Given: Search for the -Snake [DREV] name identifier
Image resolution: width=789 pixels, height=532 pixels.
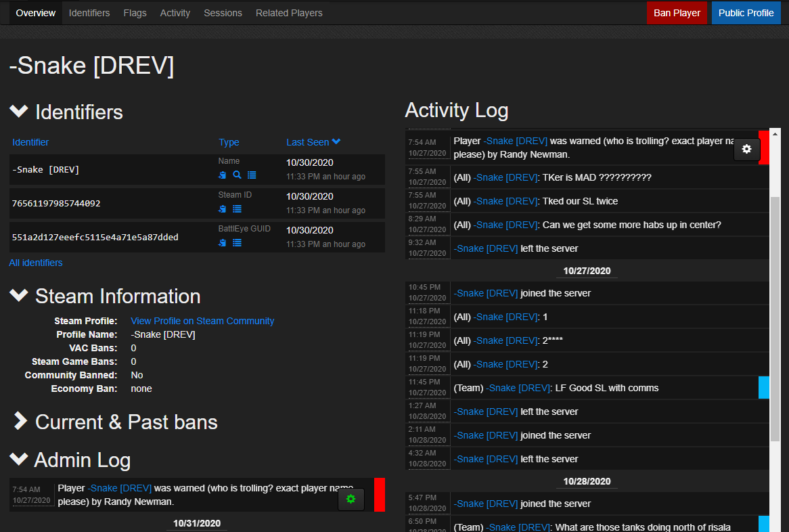Looking at the screenshot, I should [x=237, y=175].
